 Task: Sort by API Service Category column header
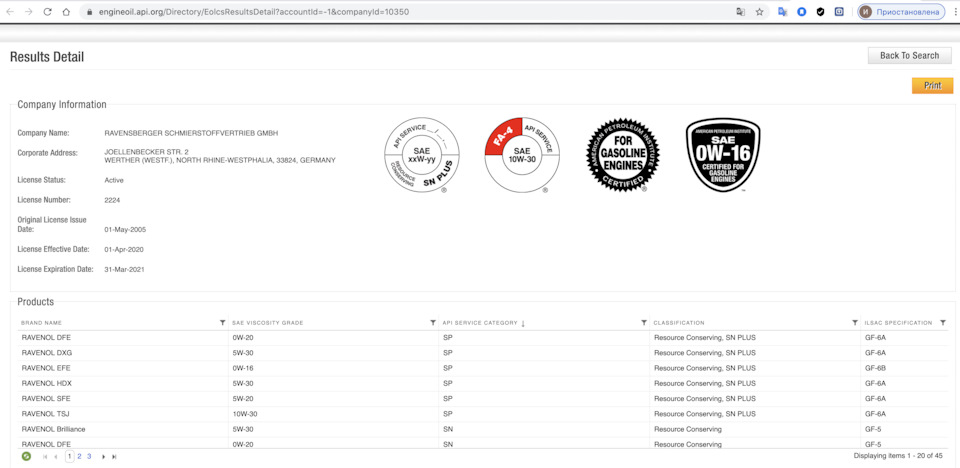(480, 323)
